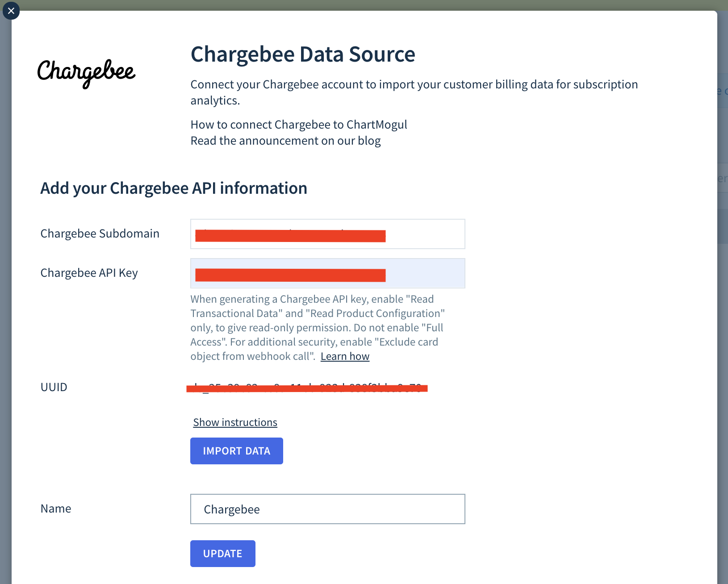Focus the Chargebee API Key field
Screen dimensions: 728x584
327,273
